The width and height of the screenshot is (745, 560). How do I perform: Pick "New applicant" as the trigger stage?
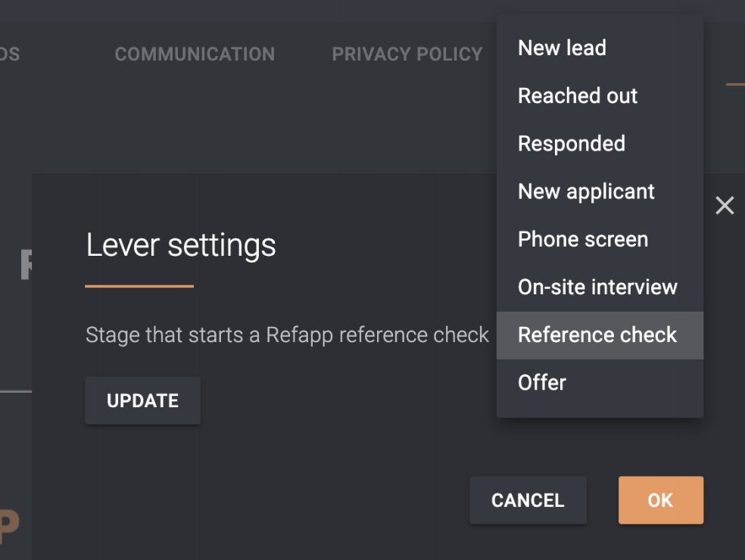(586, 191)
